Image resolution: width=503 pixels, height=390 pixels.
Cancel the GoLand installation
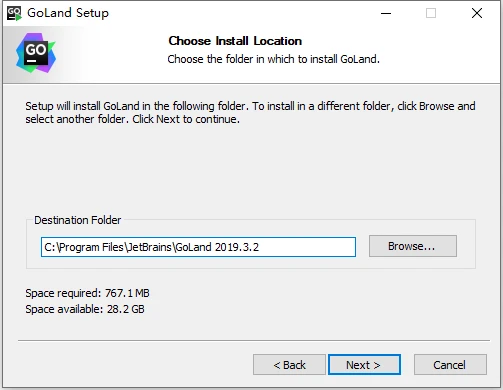pos(450,365)
